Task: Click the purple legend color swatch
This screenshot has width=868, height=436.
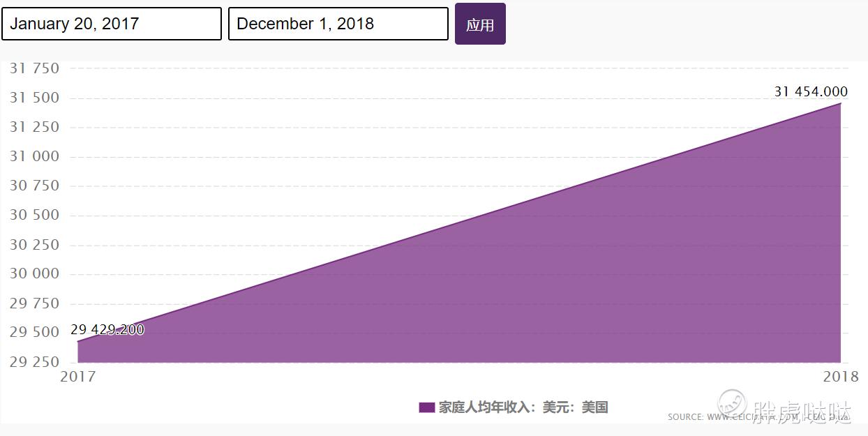Action: (x=427, y=407)
